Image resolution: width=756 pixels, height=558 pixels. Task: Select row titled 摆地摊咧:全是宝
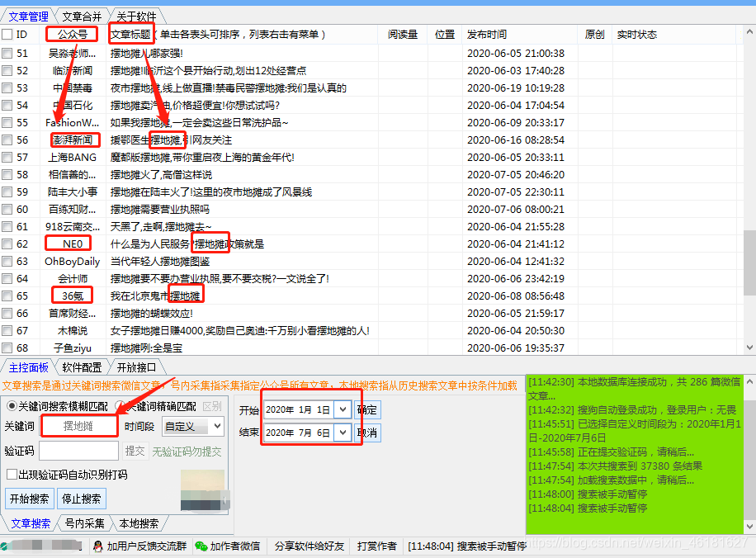pos(146,348)
